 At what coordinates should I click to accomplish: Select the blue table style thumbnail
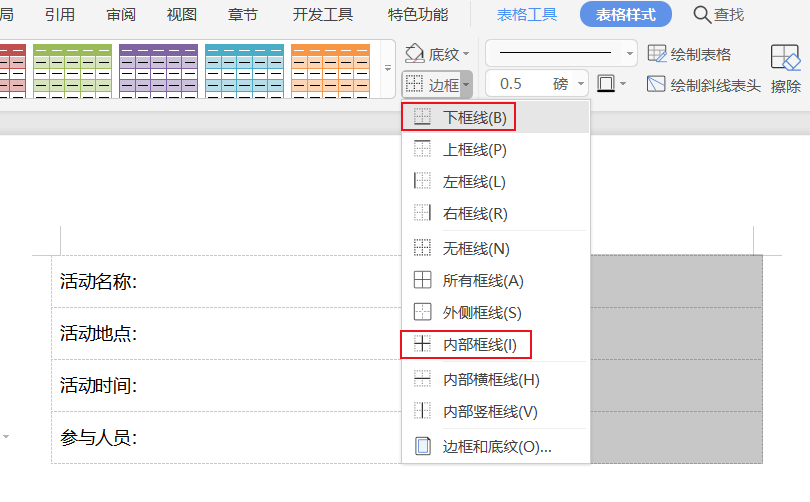(244, 71)
